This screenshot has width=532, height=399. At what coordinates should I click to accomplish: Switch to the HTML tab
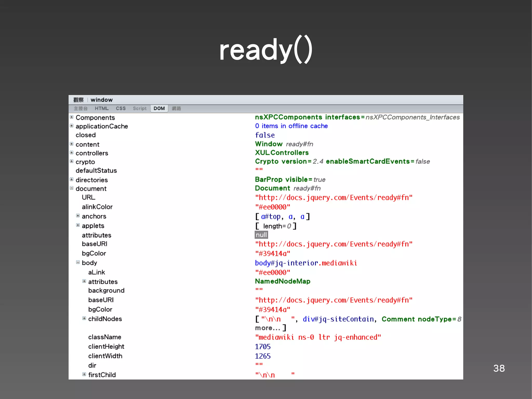(102, 108)
